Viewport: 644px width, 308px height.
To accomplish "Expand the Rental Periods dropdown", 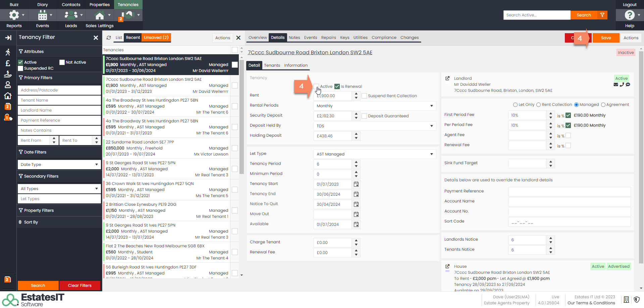I will [x=431, y=106].
